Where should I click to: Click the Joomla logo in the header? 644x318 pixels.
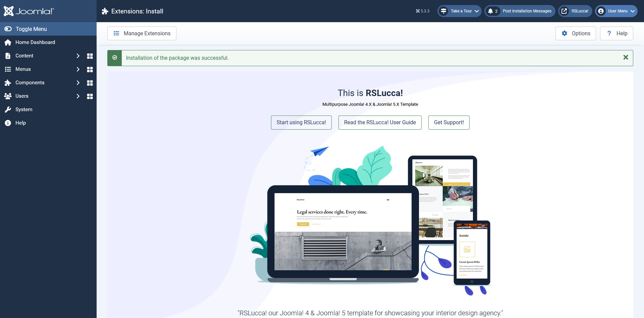tap(29, 11)
